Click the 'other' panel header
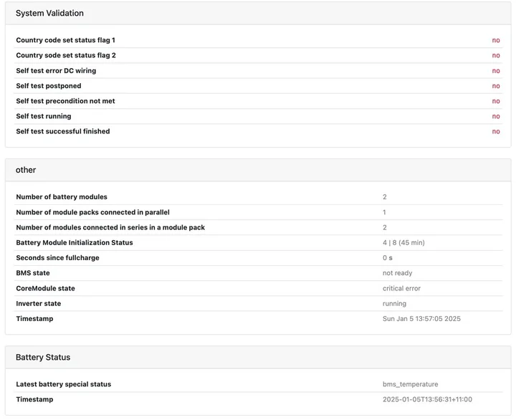 click(x=26, y=170)
